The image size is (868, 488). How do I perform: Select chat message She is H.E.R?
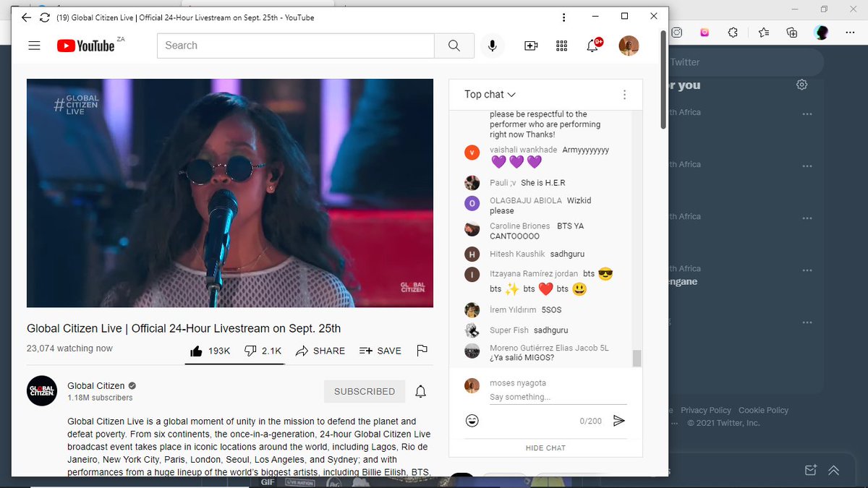point(543,183)
